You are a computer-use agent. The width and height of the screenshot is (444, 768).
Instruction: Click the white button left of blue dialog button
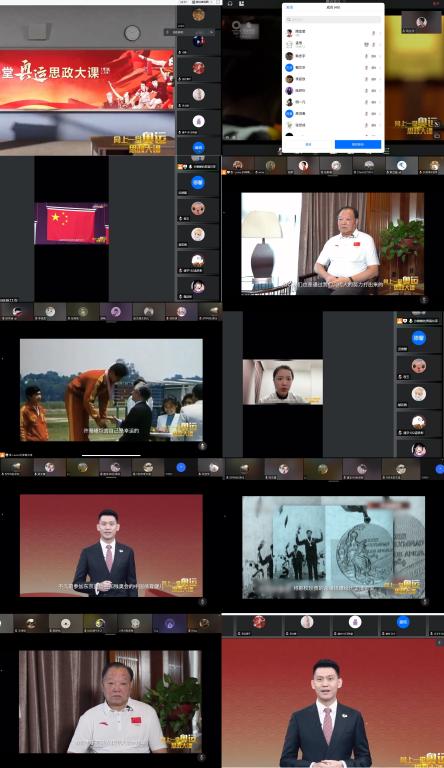pos(308,144)
